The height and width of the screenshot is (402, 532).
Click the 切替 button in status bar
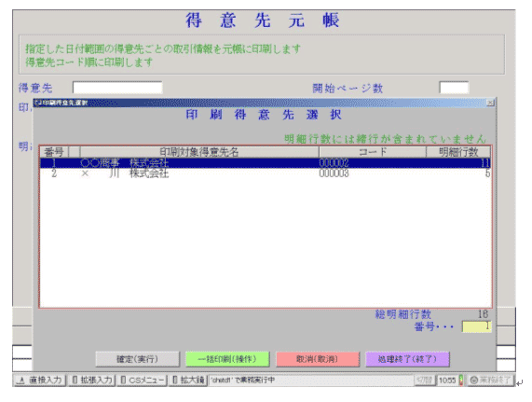click(x=425, y=381)
